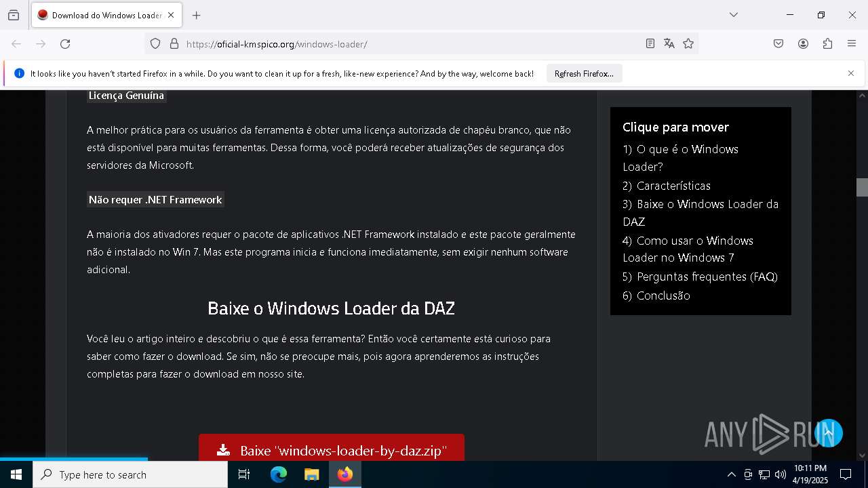The width and height of the screenshot is (868, 488).
Task: Go forward one page
Action: [41, 44]
